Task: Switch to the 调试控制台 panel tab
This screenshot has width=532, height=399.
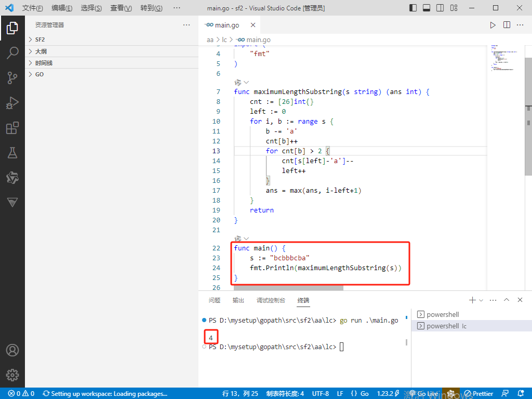Action: pyautogui.click(x=271, y=300)
